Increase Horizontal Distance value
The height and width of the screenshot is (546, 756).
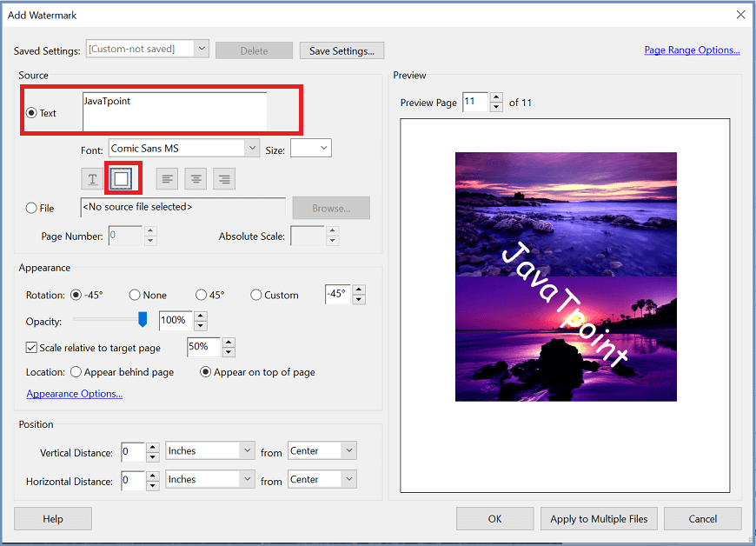click(x=152, y=476)
